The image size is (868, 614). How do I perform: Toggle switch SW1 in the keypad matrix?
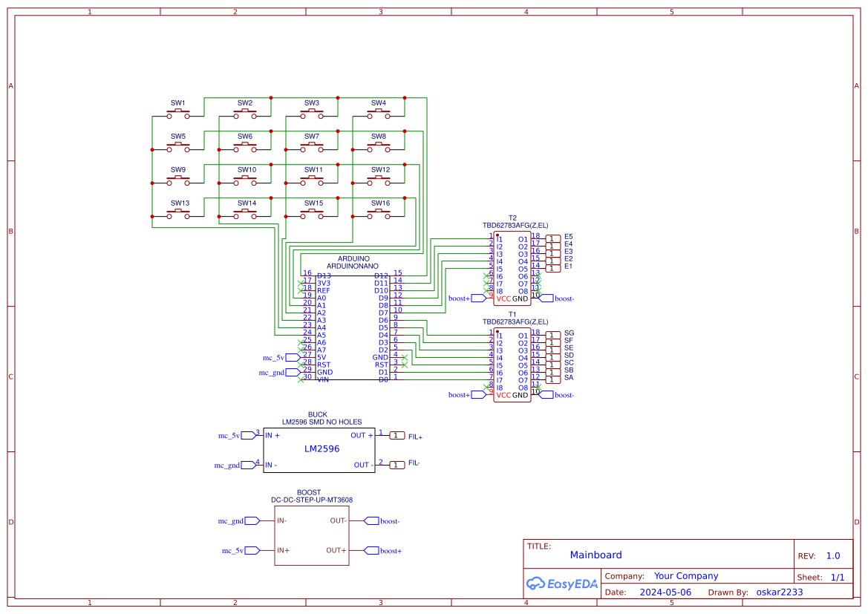178,114
